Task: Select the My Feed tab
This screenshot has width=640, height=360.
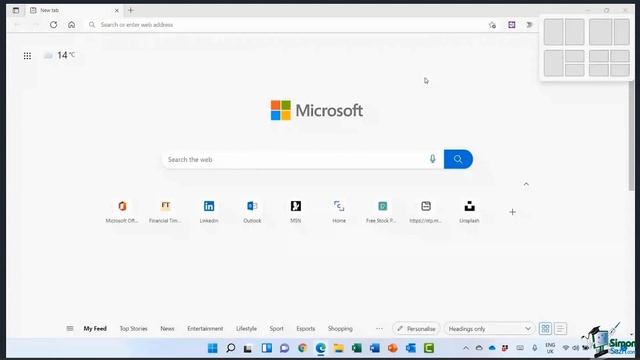Action: tap(95, 329)
